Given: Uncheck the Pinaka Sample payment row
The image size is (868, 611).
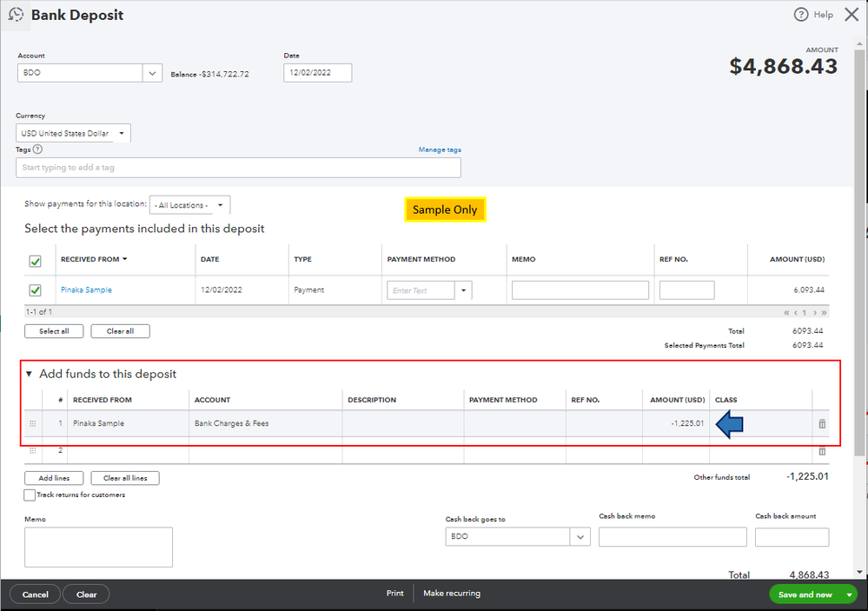Looking at the screenshot, I should pyautogui.click(x=36, y=289).
